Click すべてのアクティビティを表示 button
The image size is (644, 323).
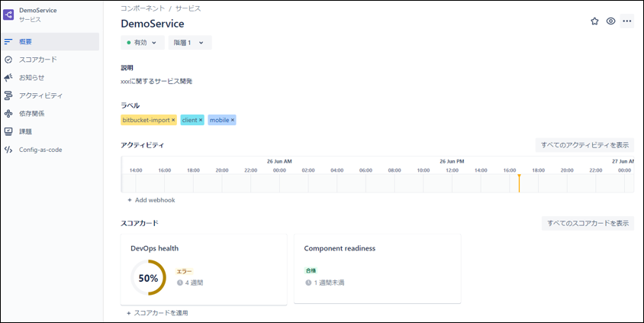point(584,145)
